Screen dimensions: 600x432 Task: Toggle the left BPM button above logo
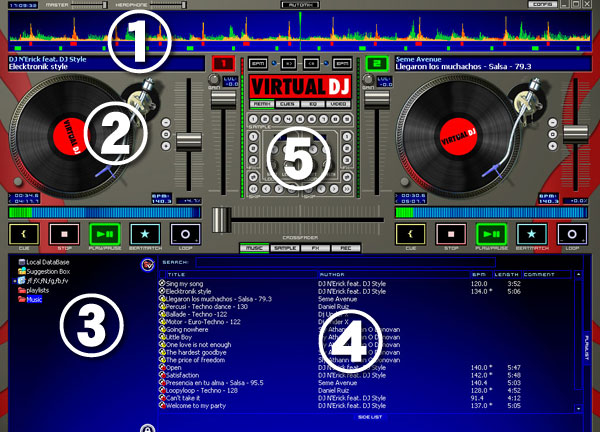(x=258, y=64)
